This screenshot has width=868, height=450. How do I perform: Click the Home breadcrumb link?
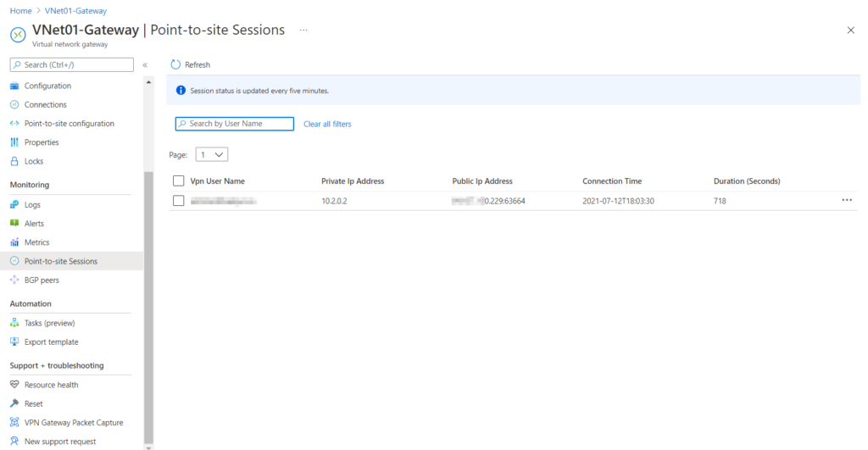(20, 10)
